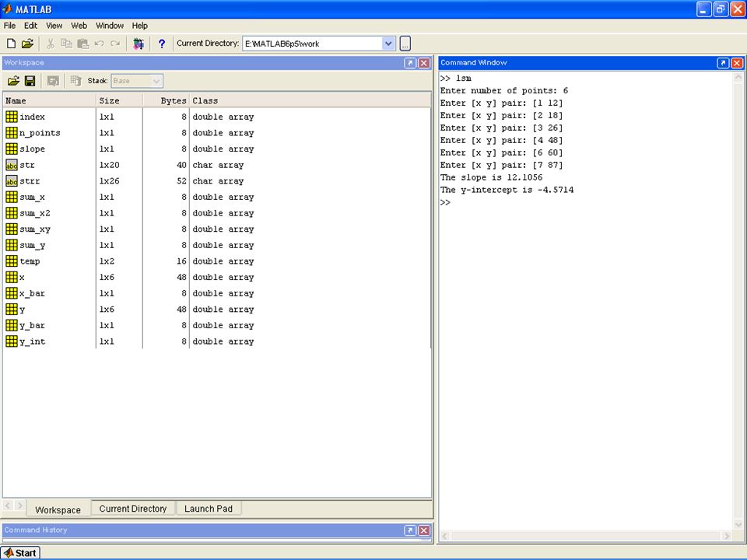Select the strr char array icon
747x560 pixels.
coord(12,181)
